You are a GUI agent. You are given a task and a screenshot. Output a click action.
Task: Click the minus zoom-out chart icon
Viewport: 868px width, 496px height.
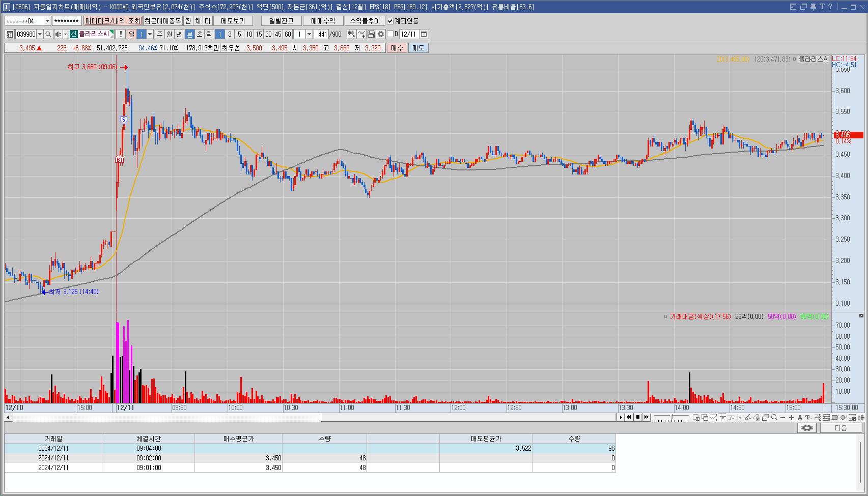[782, 417]
